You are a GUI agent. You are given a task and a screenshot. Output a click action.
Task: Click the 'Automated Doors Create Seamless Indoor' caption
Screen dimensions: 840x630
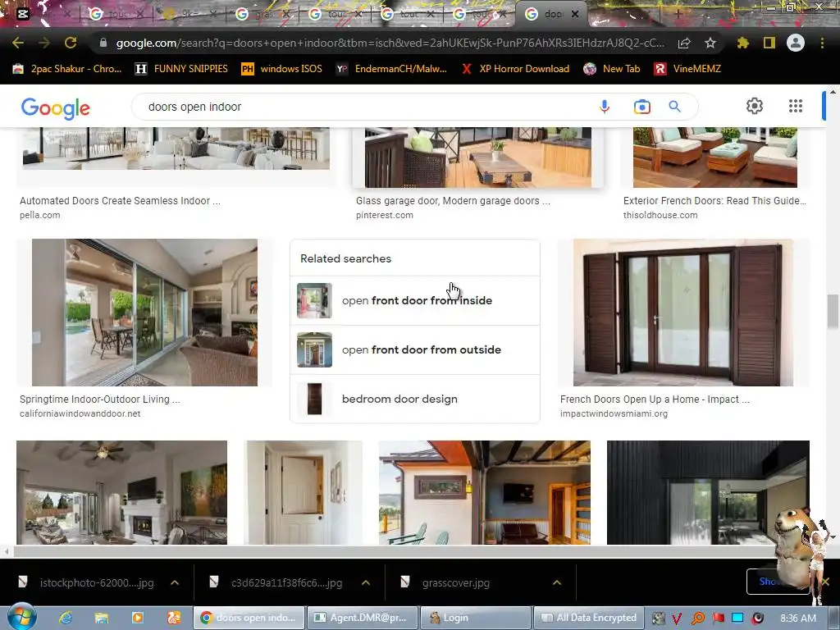pyautogui.click(x=120, y=201)
